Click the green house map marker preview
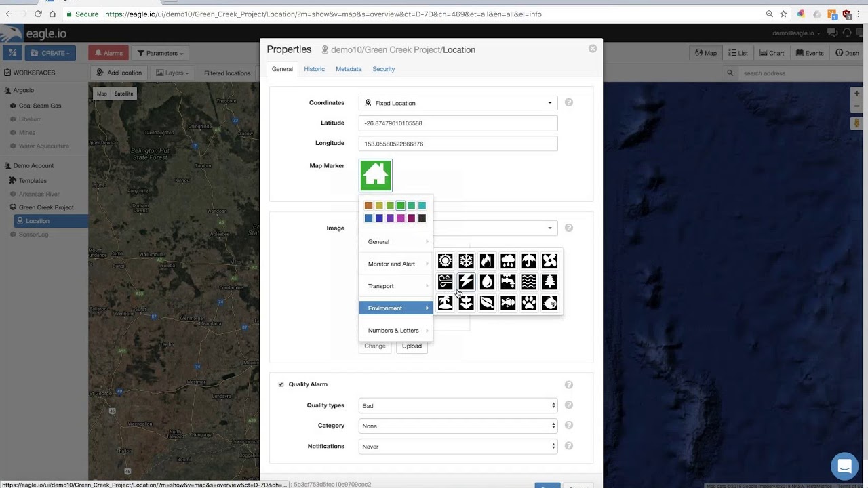This screenshot has height=488, width=868. click(x=376, y=176)
